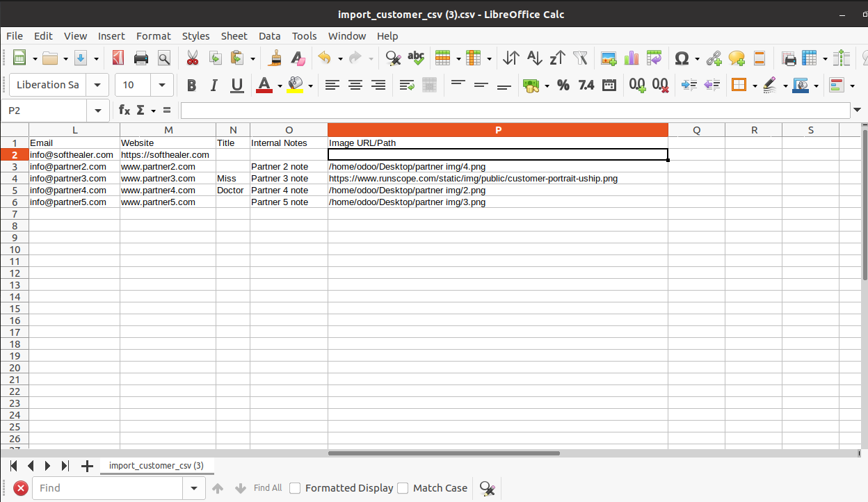This screenshot has width=868, height=502.
Task: Insert an image via toolbar icon
Action: pos(609,58)
